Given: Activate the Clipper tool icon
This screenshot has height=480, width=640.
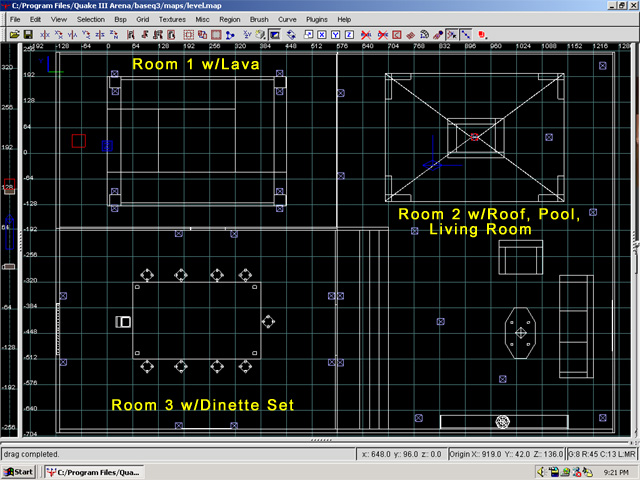Looking at the screenshot, I should click(230, 35).
